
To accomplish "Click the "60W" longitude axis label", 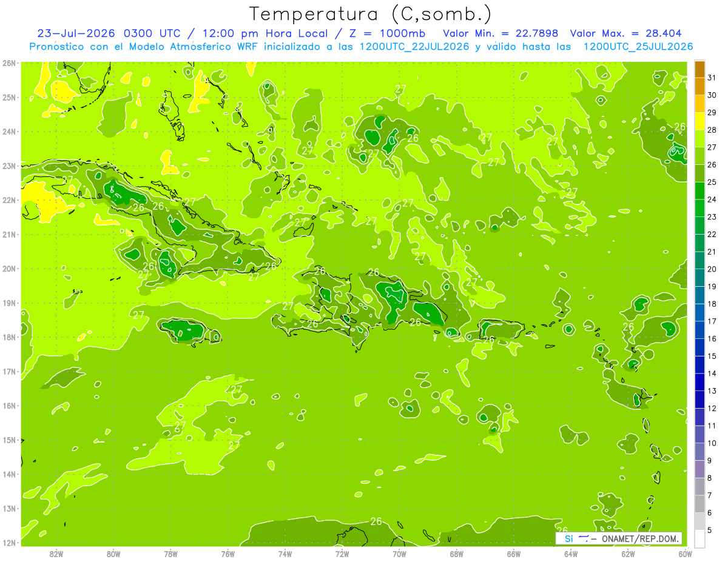I will [685, 554].
